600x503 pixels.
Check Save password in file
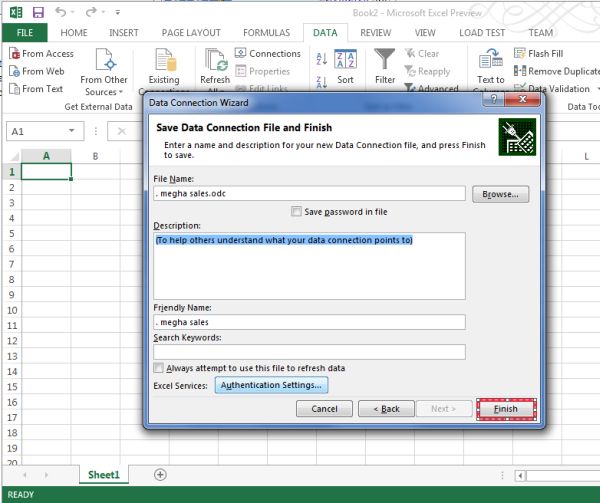[x=296, y=212]
